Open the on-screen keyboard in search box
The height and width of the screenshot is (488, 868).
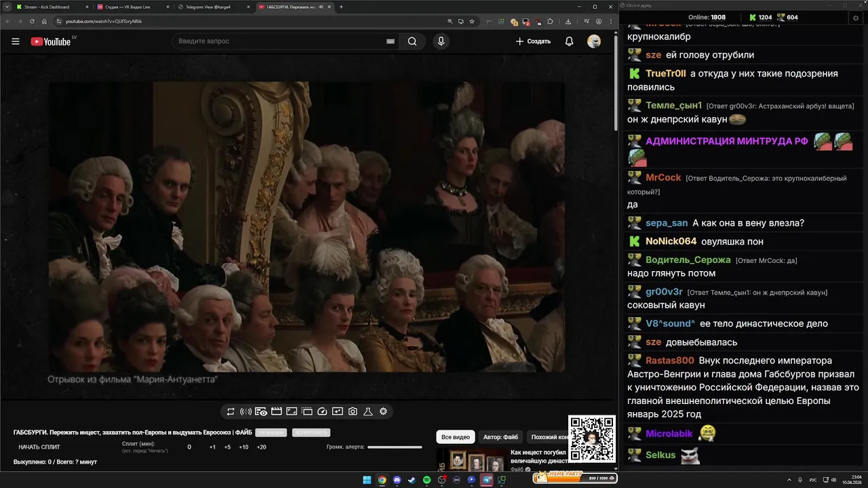pyautogui.click(x=391, y=41)
